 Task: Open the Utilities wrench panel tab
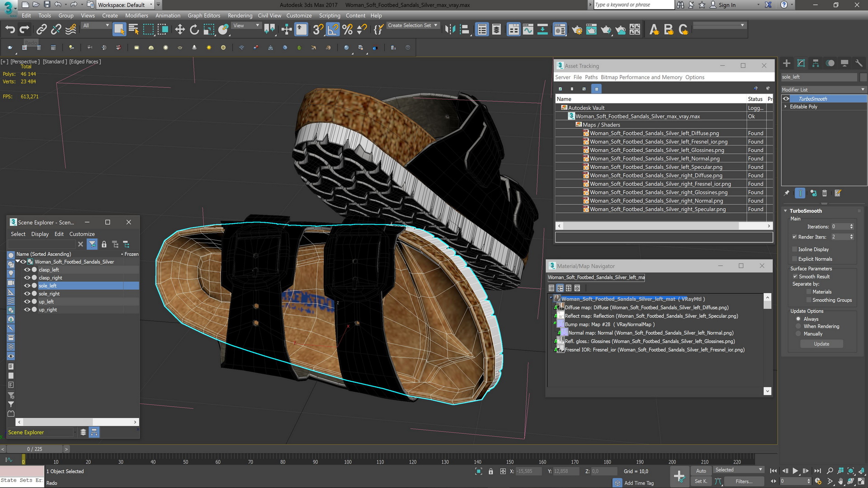coord(859,64)
